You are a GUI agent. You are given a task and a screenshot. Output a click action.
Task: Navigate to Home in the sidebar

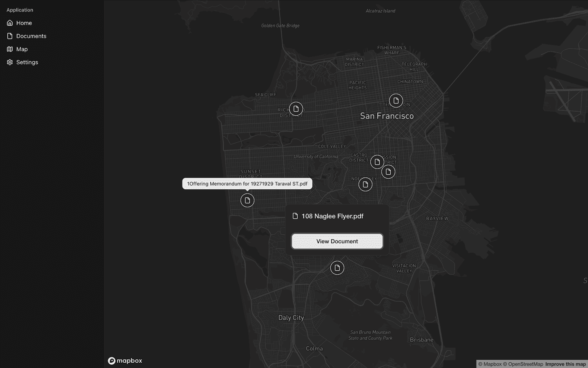pos(24,23)
